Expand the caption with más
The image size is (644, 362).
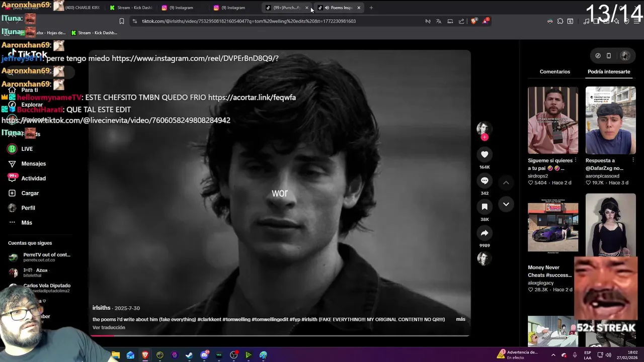[460, 319]
